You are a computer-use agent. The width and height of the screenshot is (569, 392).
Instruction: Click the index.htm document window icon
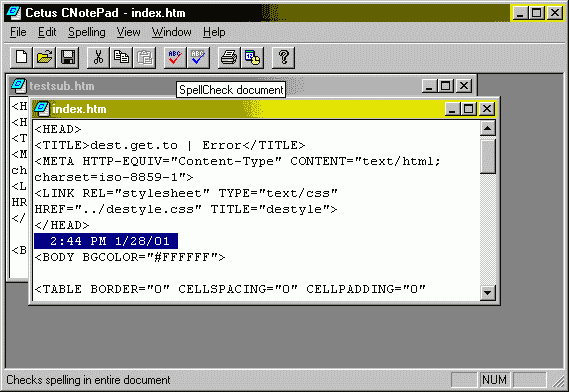tap(41, 109)
